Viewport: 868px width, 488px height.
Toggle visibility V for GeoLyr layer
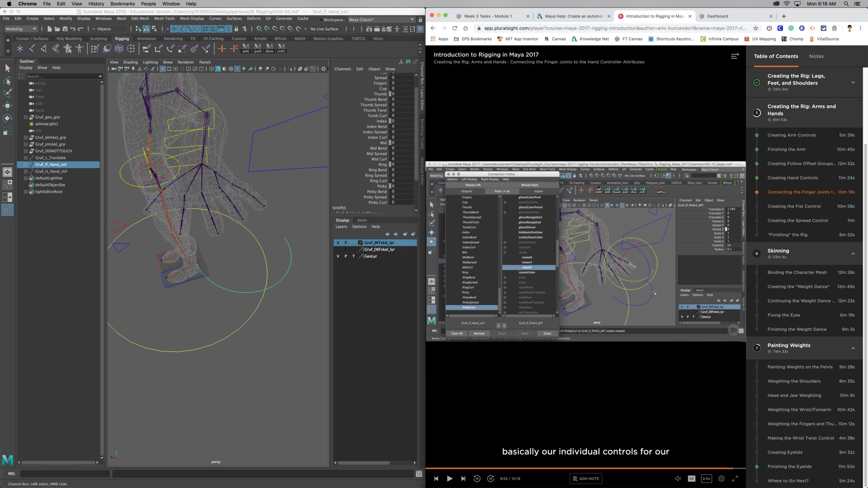[338, 256]
